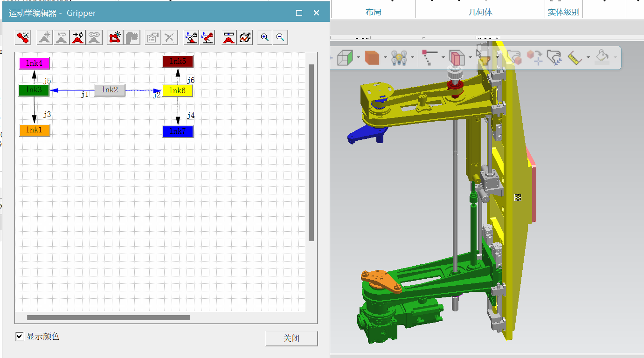Click the pick intent dotted-line icon
This screenshot has height=358, width=644.
[x=429, y=57]
